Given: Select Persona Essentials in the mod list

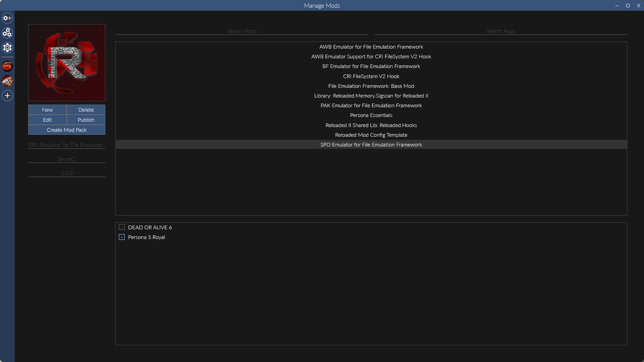Looking at the screenshot, I should pos(371,115).
